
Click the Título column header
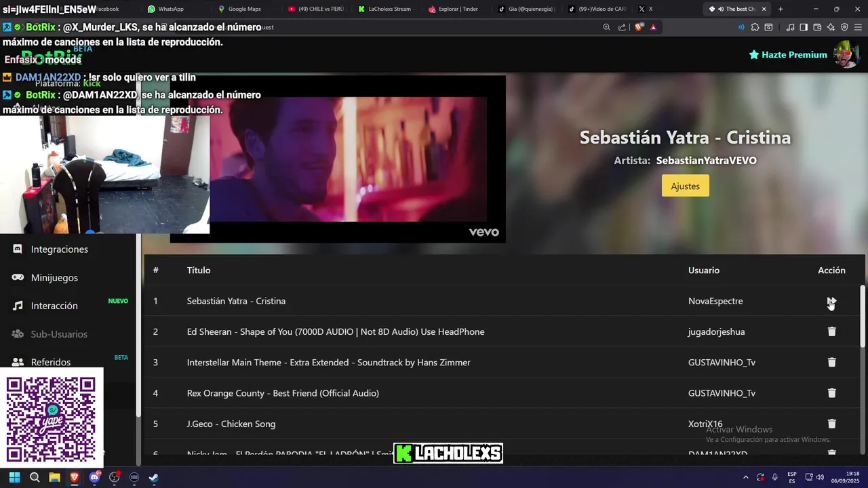tap(199, 270)
